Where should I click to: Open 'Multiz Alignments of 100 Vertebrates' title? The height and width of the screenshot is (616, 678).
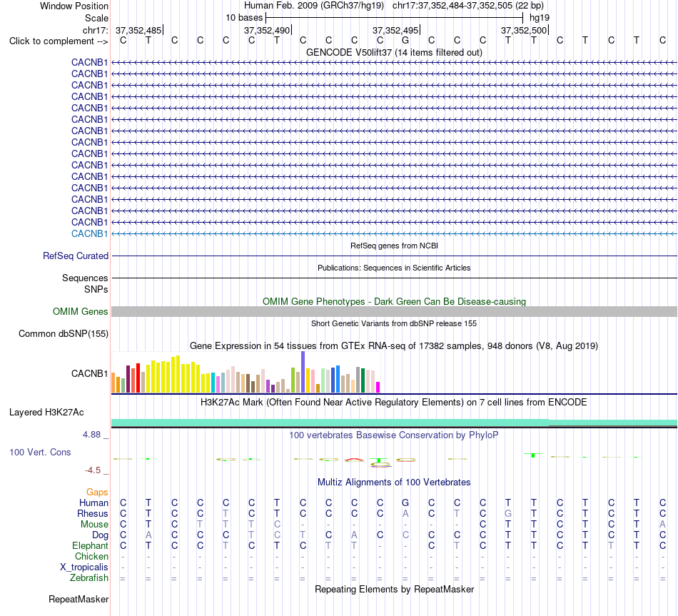(394, 483)
